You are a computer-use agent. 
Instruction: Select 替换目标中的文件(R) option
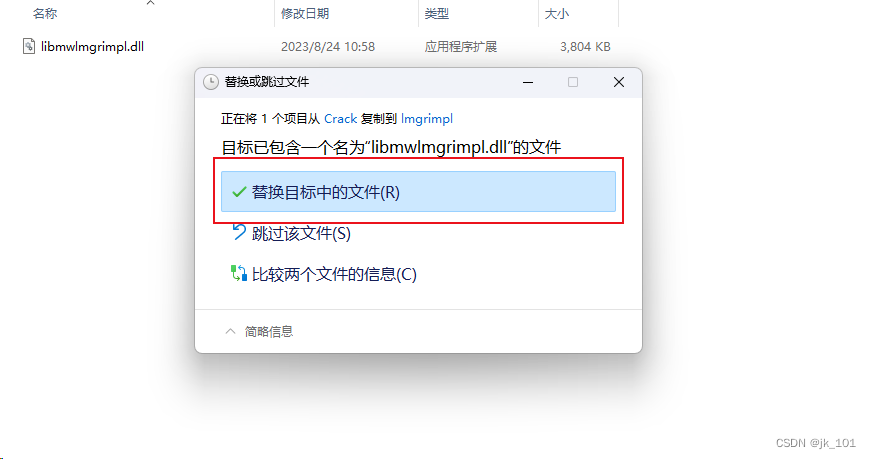(418, 192)
